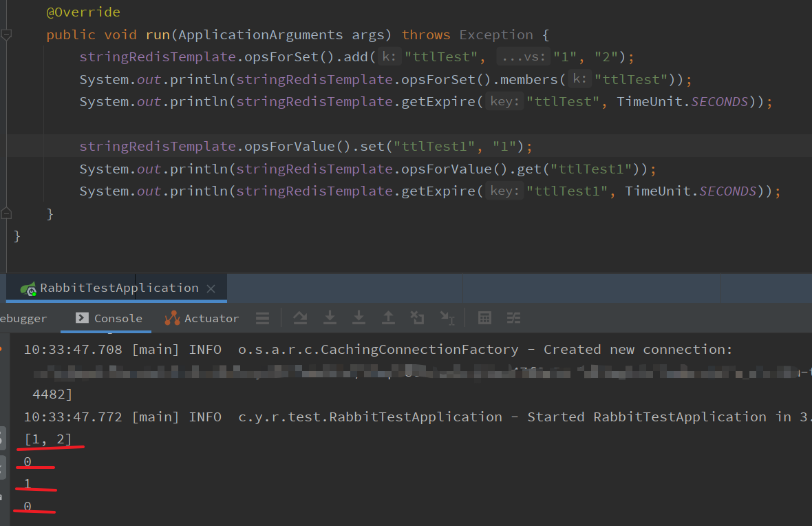The image size is (812, 526).
Task: Select the print console grid icon
Action: point(484,318)
